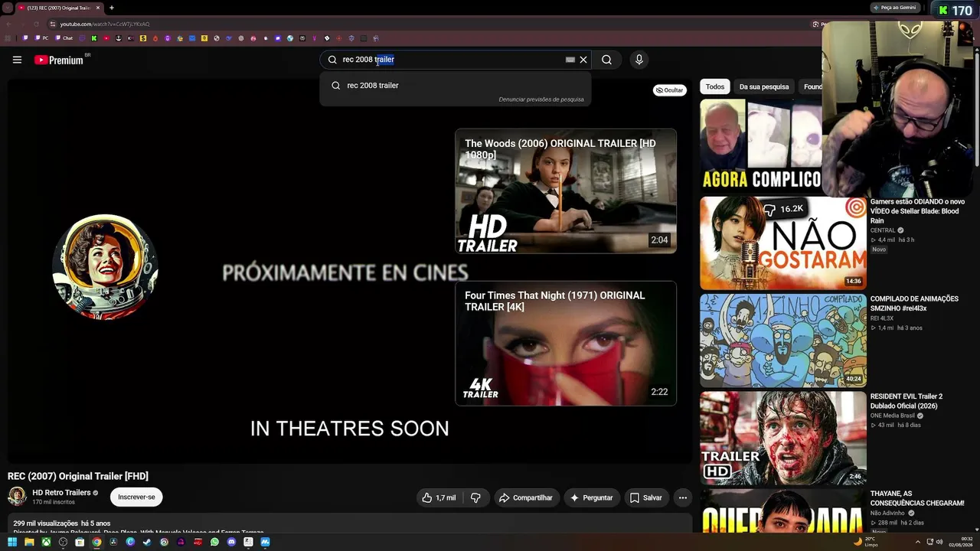Image resolution: width=980 pixels, height=551 pixels.
Task: Start voice search with microphone icon
Action: click(x=639, y=60)
